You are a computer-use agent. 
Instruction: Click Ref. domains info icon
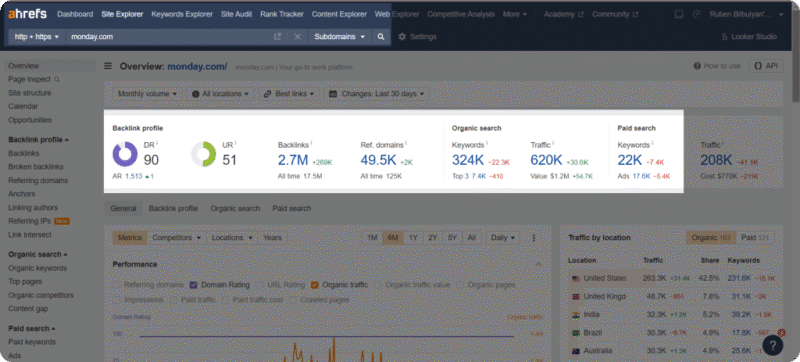click(407, 143)
